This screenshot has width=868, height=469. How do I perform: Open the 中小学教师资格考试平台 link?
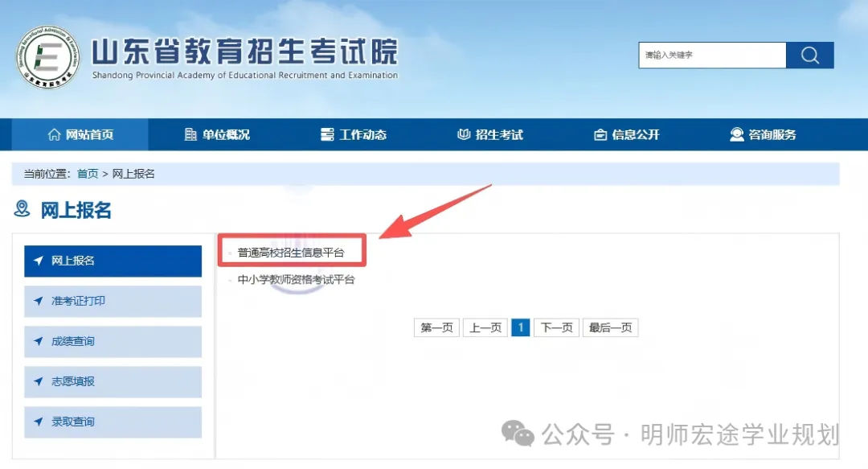pos(296,279)
